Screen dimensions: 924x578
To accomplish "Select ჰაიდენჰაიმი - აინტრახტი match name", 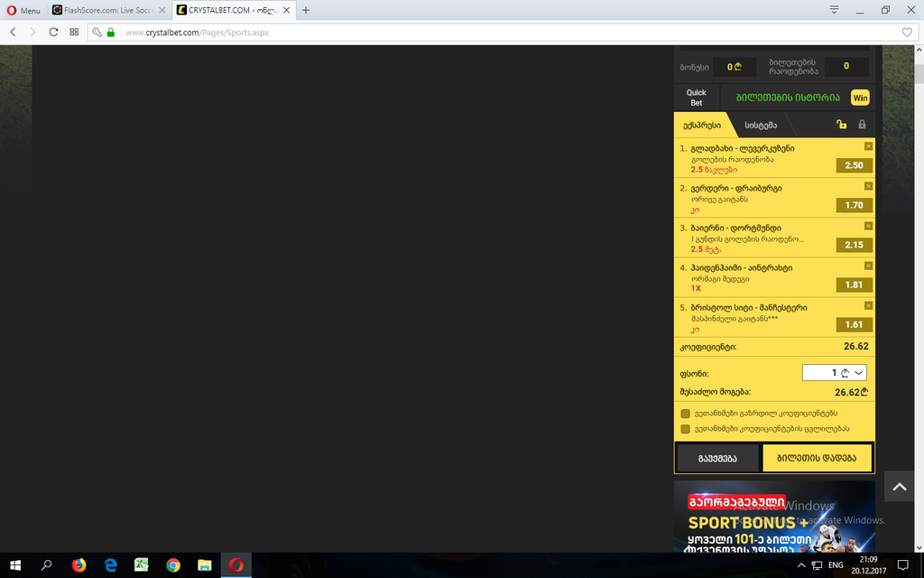I will click(x=742, y=267).
